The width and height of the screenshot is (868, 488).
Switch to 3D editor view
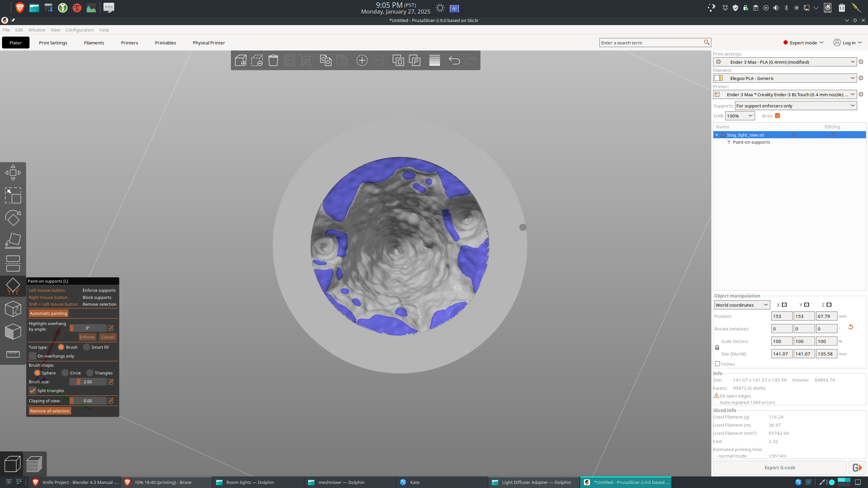point(12,464)
